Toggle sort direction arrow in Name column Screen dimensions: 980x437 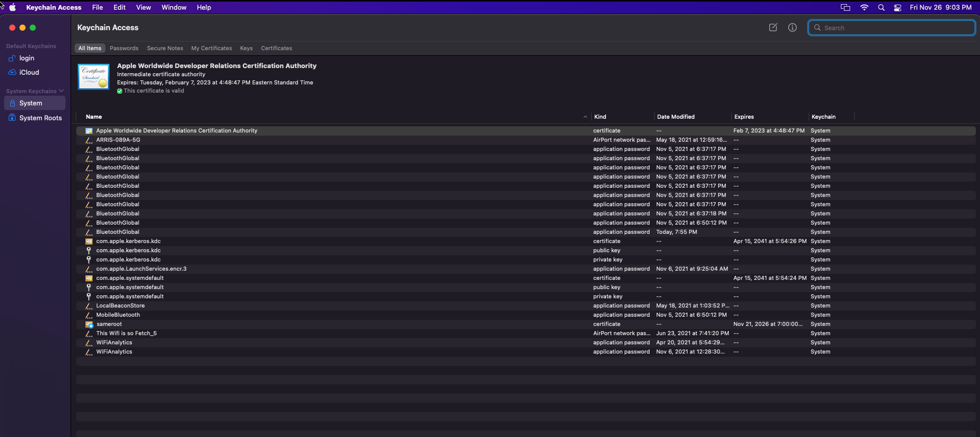click(x=585, y=117)
